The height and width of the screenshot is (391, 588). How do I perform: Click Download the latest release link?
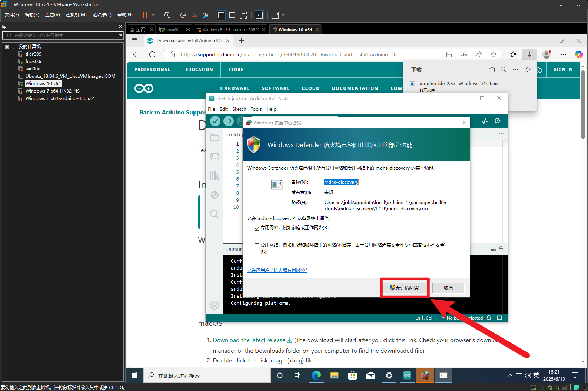click(252, 340)
